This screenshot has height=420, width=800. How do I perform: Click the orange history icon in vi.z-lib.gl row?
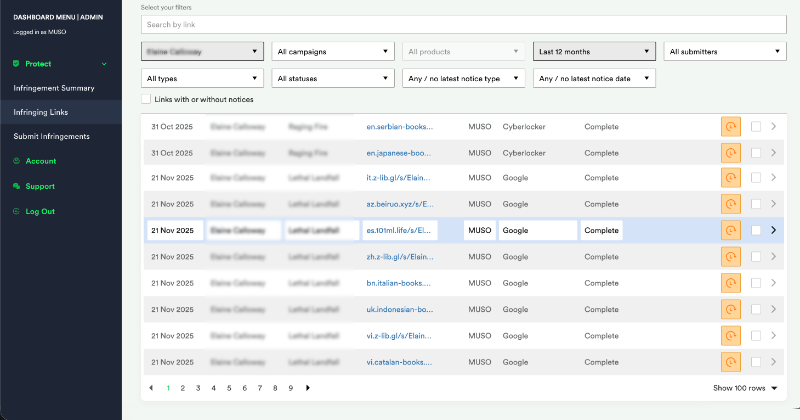pos(731,336)
